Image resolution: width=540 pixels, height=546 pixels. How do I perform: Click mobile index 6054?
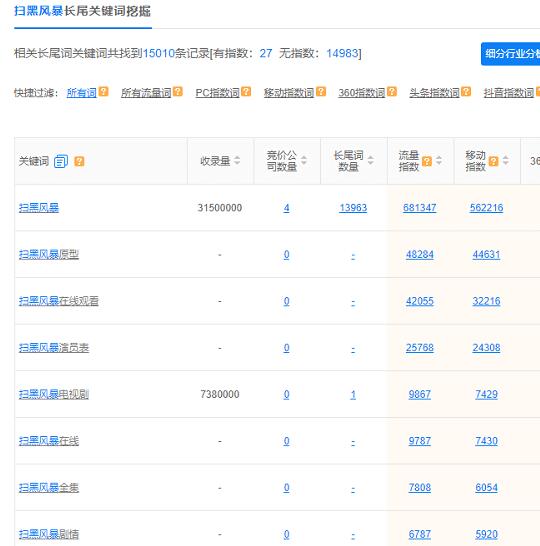(x=486, y=488)
